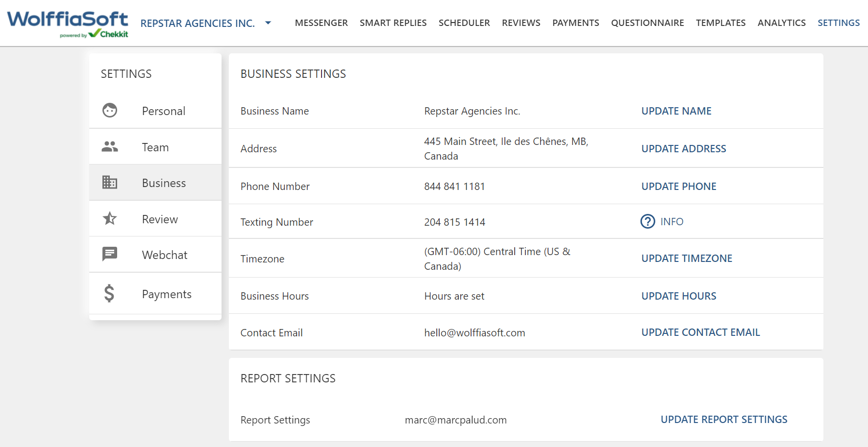
Task: Open the Scheduler page
Action: [464, 23]
